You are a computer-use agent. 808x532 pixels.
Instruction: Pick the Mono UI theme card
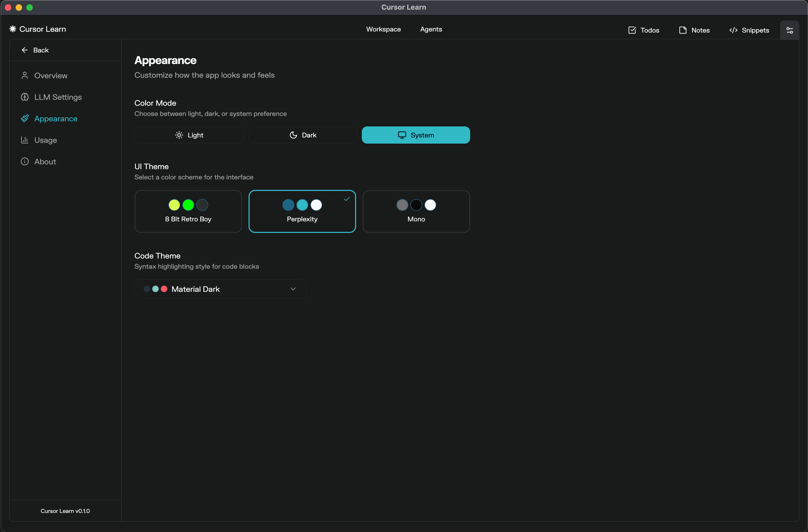pyautogui.click(x=416, y=211)
